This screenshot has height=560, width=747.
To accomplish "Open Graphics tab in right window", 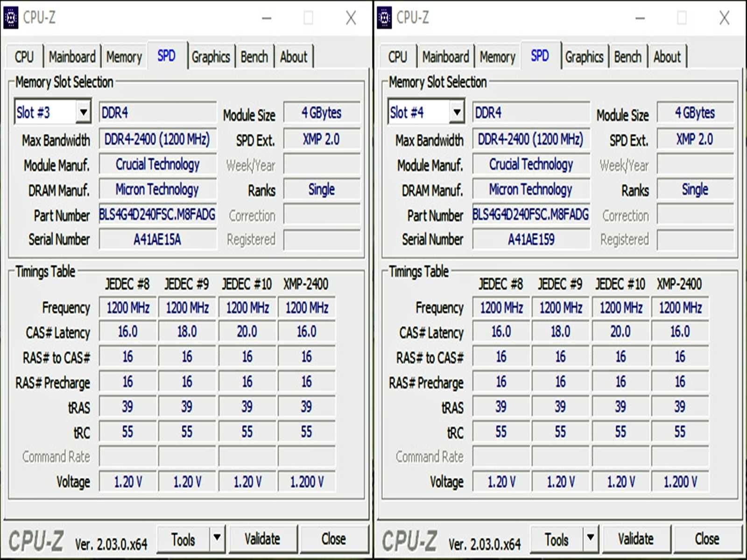I will [x=584, y=57].
